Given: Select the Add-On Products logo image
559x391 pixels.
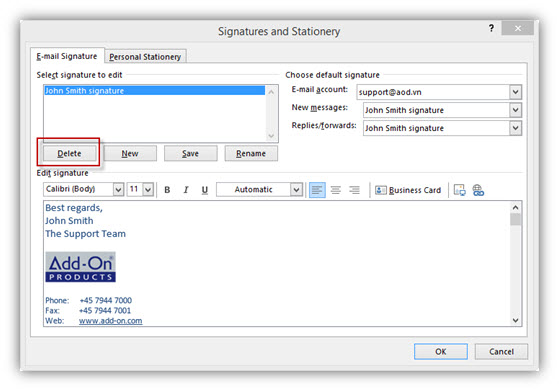Looking at the screenshot, I should pyautogui.click(x=81, y=267).
